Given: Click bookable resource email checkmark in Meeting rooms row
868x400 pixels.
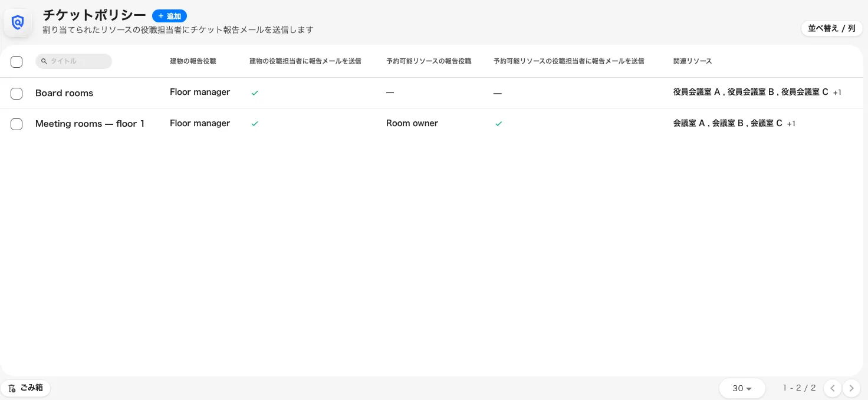Looking at the screenshot, I should (499, 124).
